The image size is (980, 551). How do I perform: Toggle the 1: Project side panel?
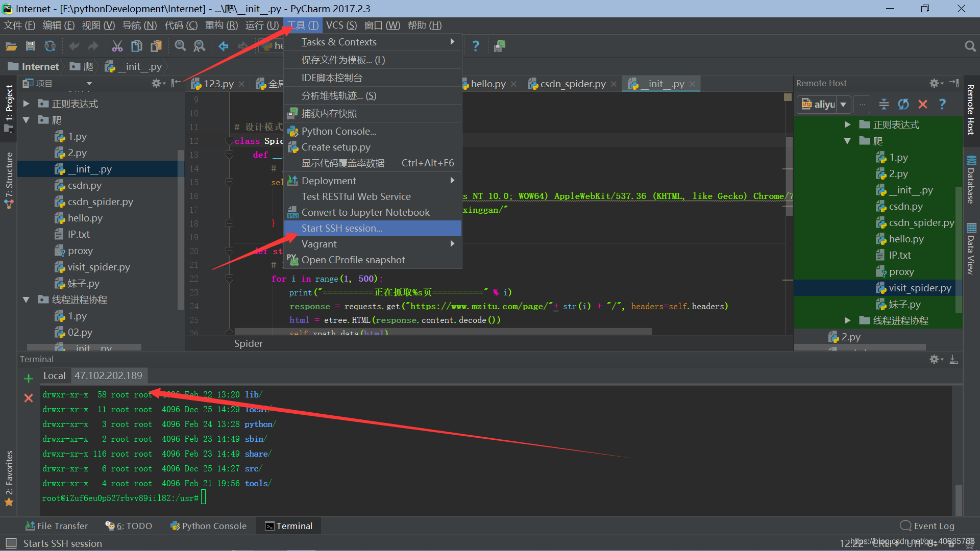coord(9,108)
